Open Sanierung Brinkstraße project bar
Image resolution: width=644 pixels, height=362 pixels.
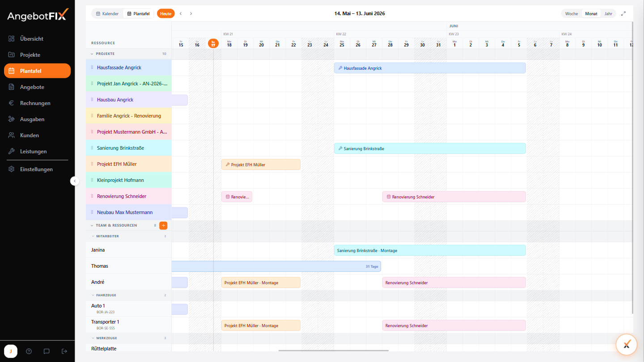pos(430,148)
